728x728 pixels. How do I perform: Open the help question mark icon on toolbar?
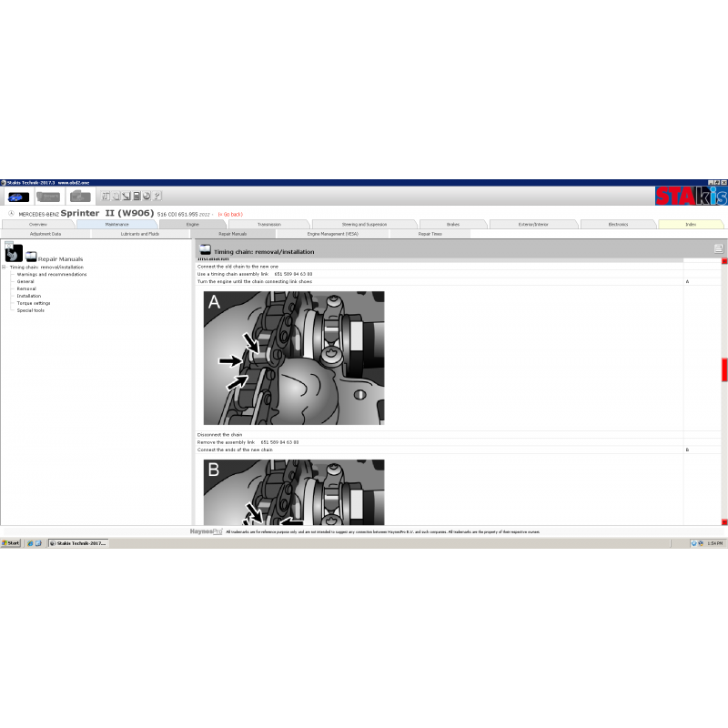tap(157, 196)
